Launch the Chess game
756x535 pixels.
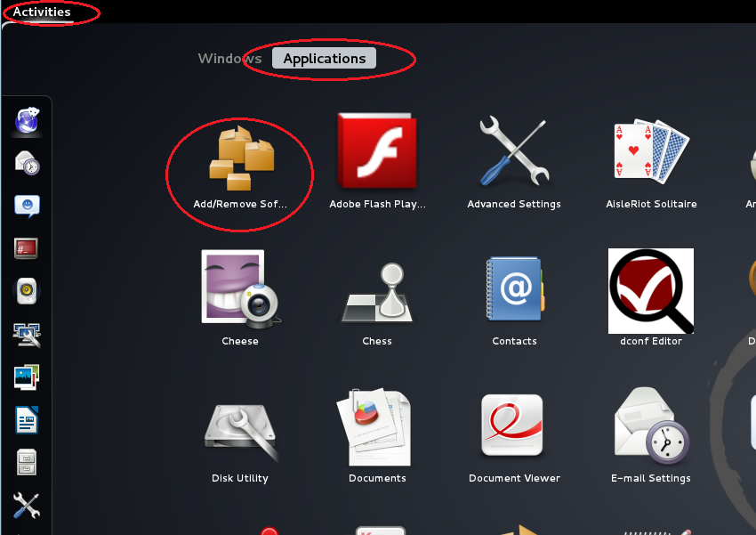[x=377, y=304]
